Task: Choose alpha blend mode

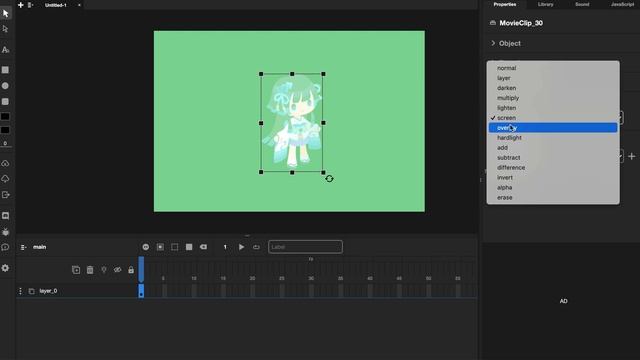Action: click(x=553, y=188)
